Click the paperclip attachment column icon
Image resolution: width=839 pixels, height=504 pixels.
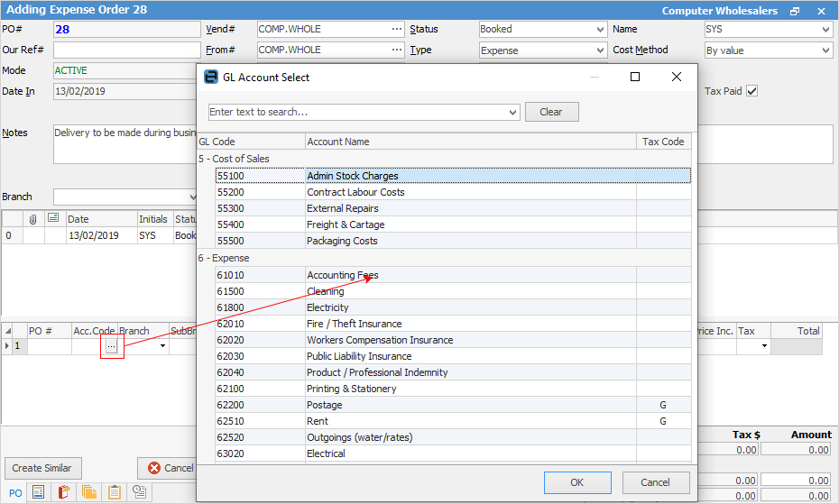pos(32,219)
